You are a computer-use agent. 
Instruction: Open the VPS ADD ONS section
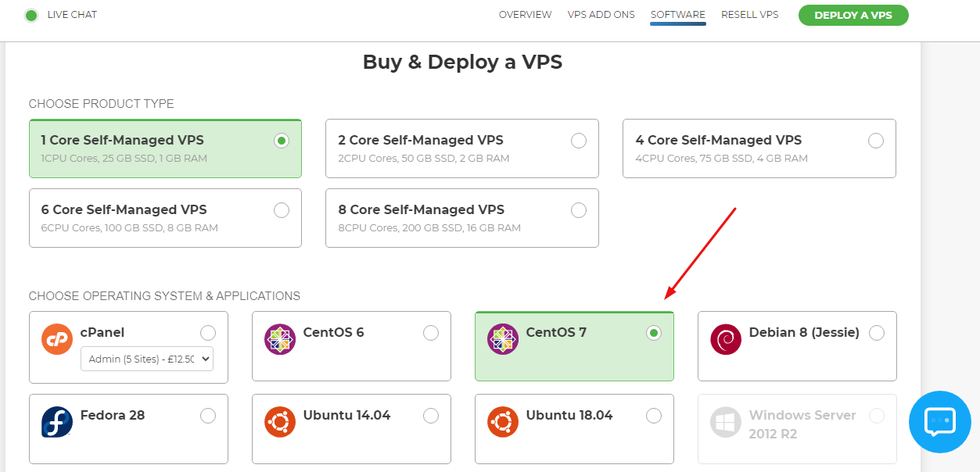(x=601, y=14)
